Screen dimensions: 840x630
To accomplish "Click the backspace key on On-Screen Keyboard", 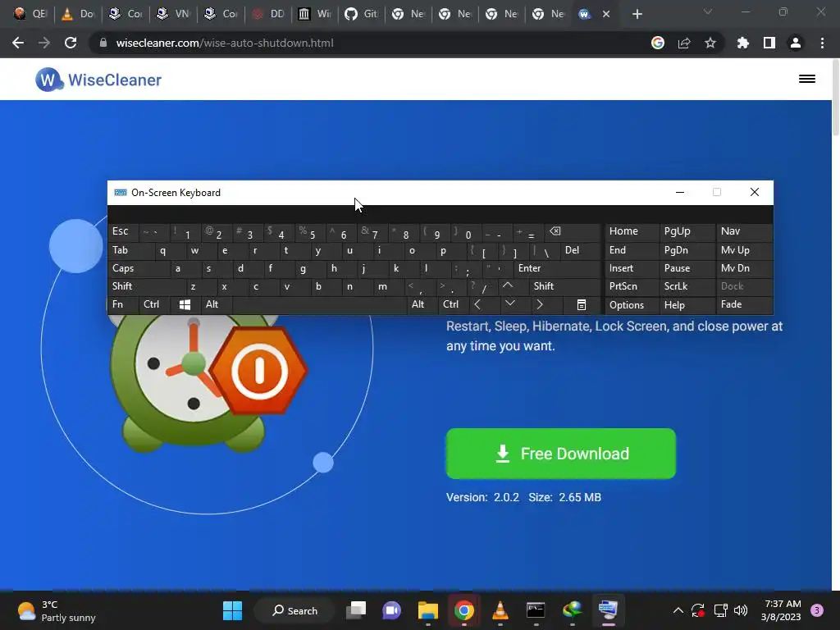I will coord(573,232).
